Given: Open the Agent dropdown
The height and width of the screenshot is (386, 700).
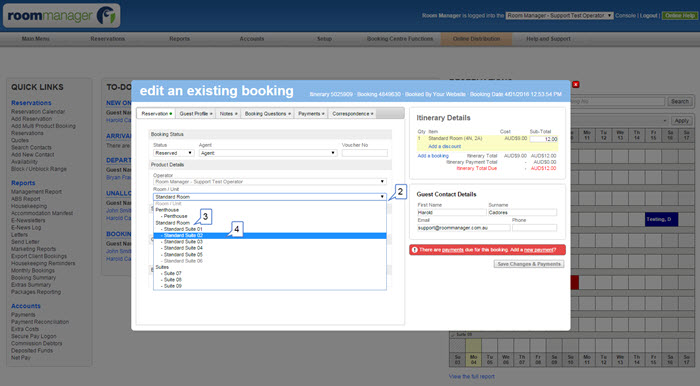Looking at the screenshot, I should (x=267, y=153).
